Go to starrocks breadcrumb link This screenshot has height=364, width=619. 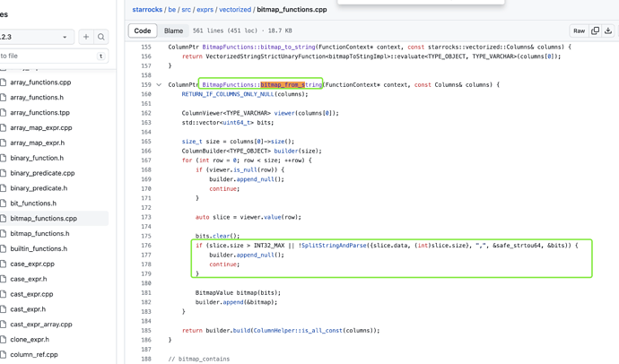pos(147,10)
